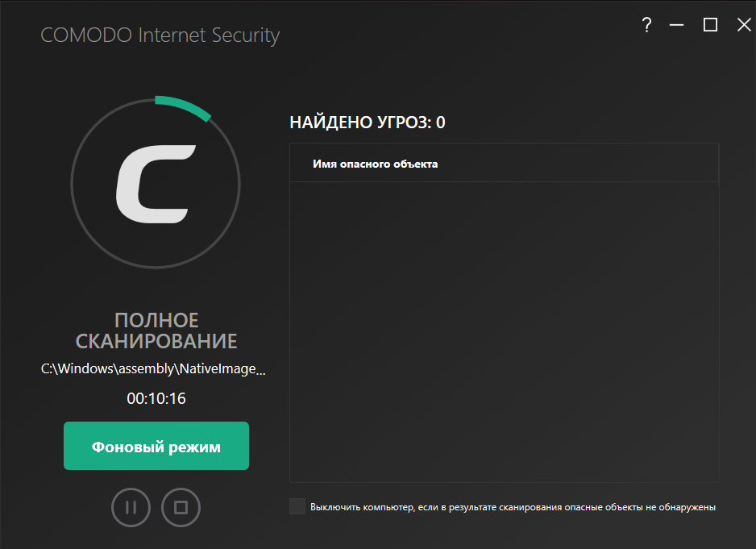The width and height of the screenshot is (756, 549).
Task: Enable shutdown-after-scan checkbox
Action: [297, 506]
